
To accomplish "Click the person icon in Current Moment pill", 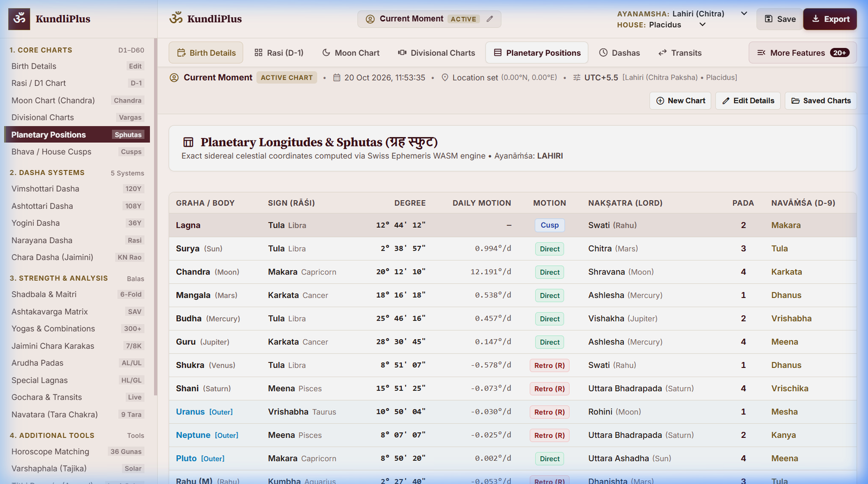I will (371, 19).
